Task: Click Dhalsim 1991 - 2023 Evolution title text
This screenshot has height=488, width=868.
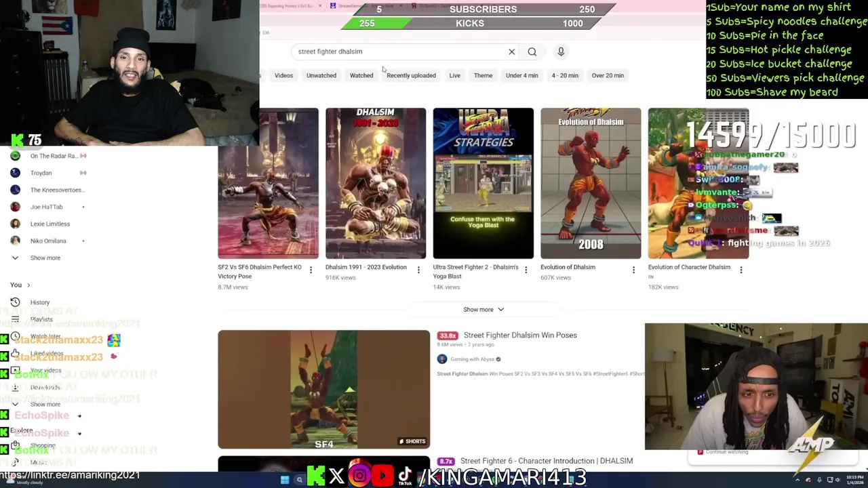Action: (x=366, y=267)
